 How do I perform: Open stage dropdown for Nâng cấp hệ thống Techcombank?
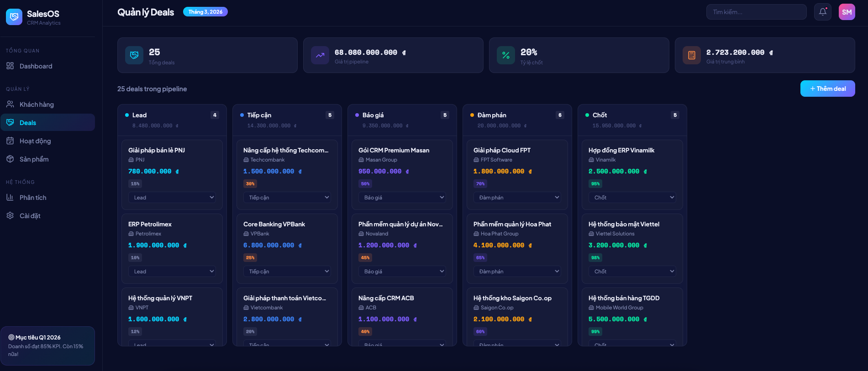coord(287,198)
